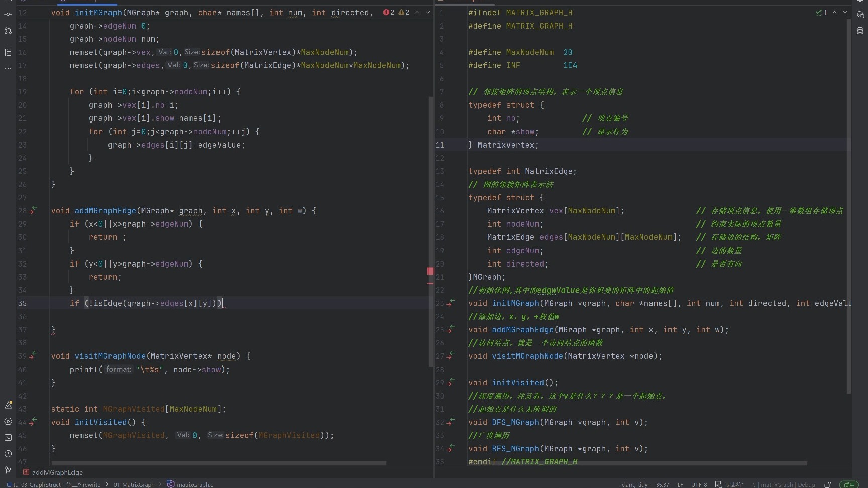Open matrixGraph.c in the navigation bar
868x488 pixels.
click(190, 484)
